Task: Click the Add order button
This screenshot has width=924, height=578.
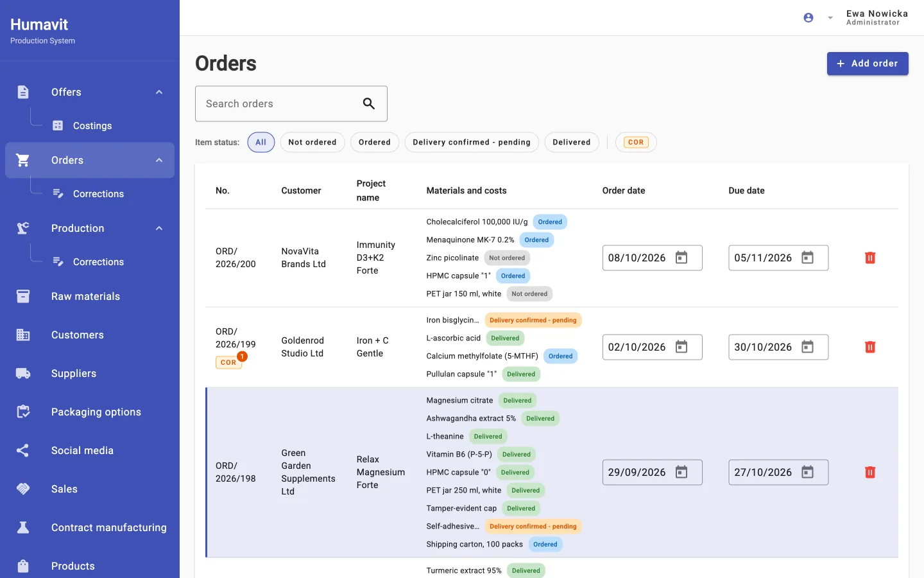Action: (868, 64)
